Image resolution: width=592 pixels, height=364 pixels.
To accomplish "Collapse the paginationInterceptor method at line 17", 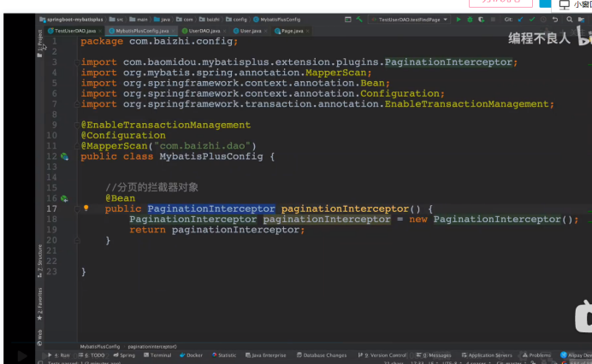I will [77, 209].
